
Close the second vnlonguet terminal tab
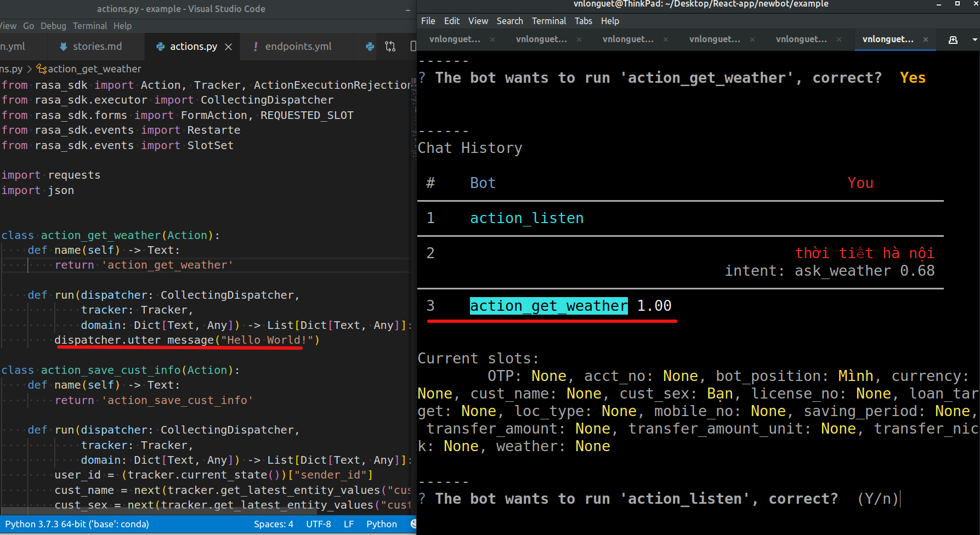point(579,39)
